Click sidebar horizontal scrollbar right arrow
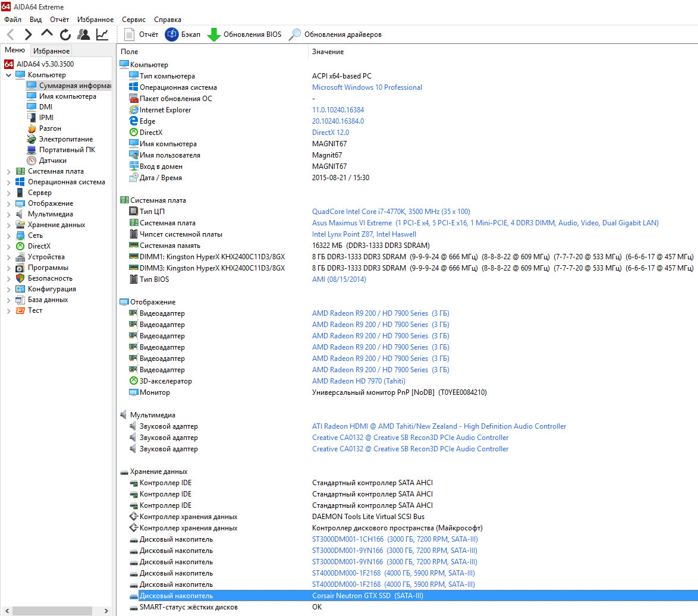Screen dimensions: 698x616 pos(106,611)
